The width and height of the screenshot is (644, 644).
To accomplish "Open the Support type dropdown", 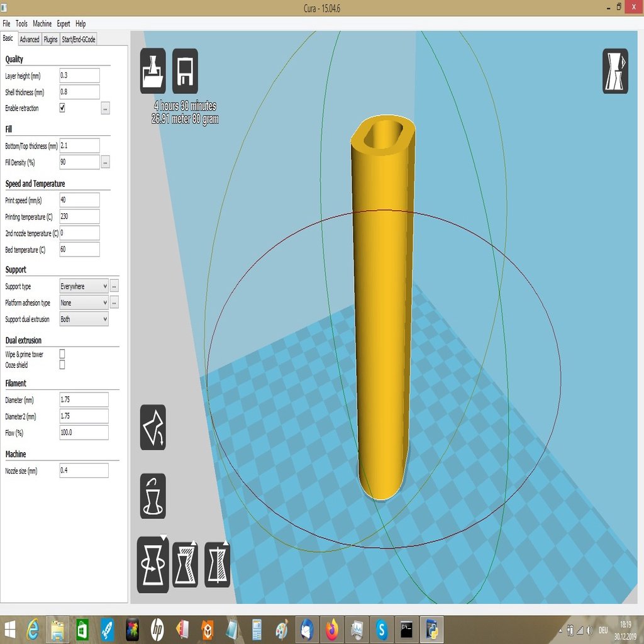I will click(x=84, y=286).
